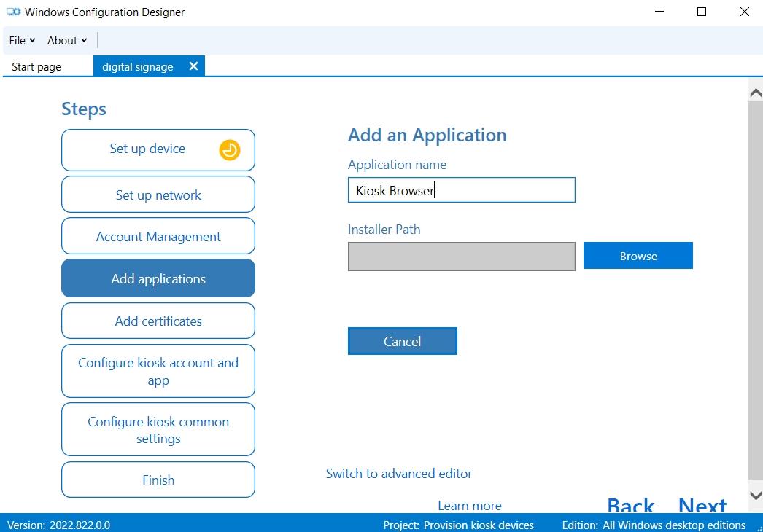Open the File menu

tap(21, 40)
